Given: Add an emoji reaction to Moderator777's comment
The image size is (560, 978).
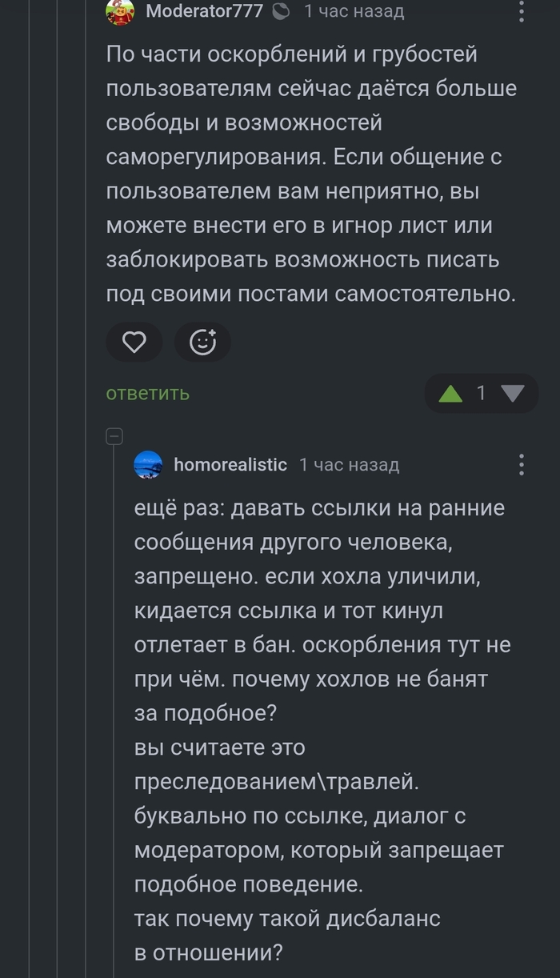Looking at the screenshot, I should pos(202,343).
